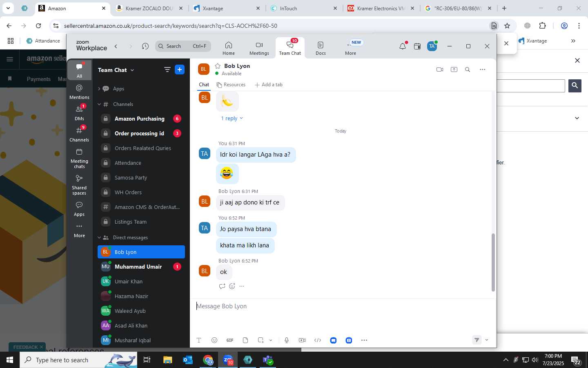Open the Resources tab in chat
Image resolution: width=588 pixels, height=368 pixels.
[x=231, y=85]
